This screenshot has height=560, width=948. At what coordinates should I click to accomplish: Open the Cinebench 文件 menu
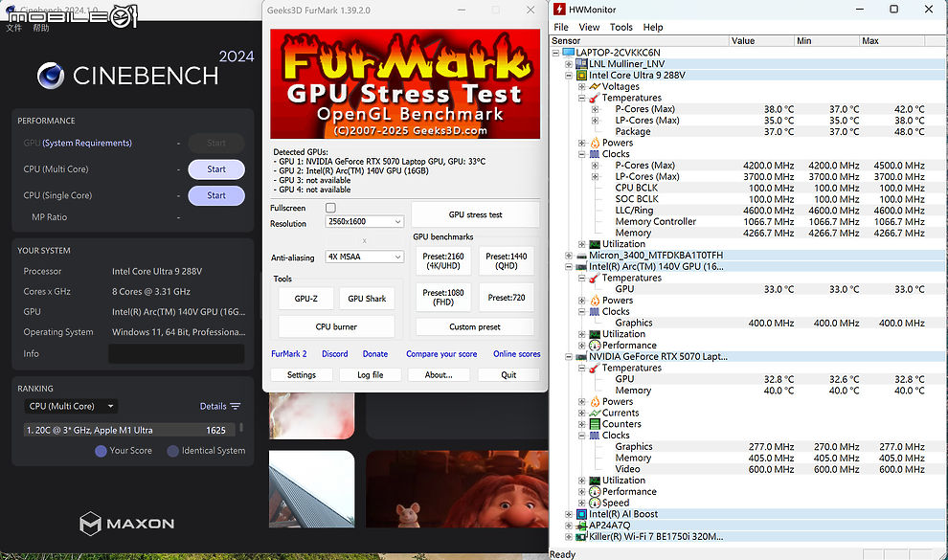(14, 28)
